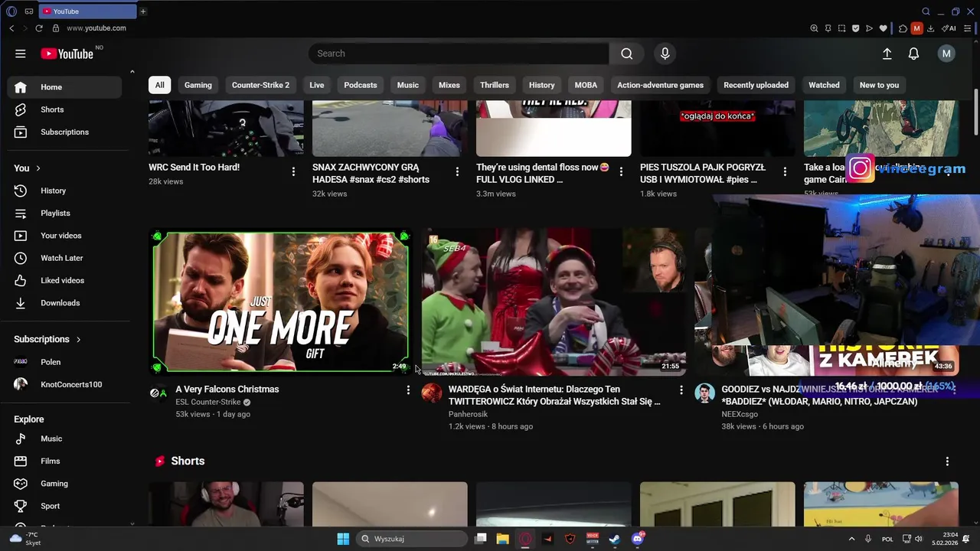The image size is (980, 551).
Task: Open Steam from the taskbar
Action: point(614,539)
